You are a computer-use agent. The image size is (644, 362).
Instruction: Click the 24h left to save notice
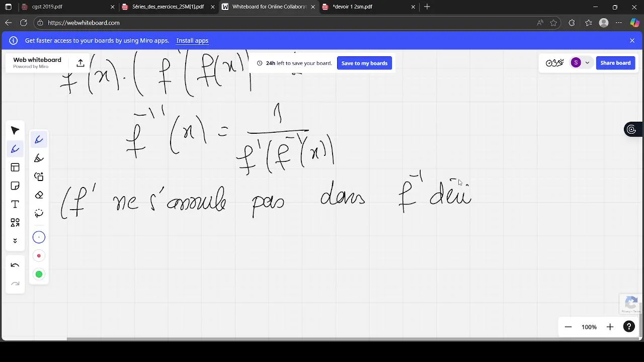[x=294, y=63]
